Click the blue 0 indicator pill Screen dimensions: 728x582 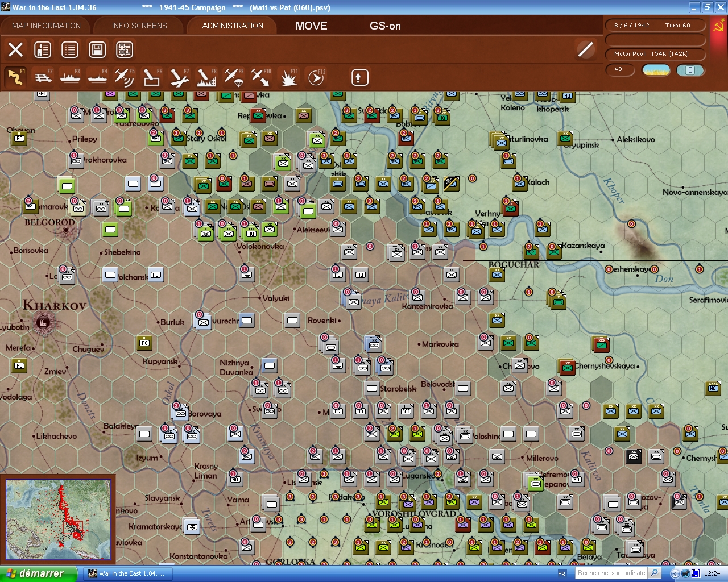click(x=690, y=70)
